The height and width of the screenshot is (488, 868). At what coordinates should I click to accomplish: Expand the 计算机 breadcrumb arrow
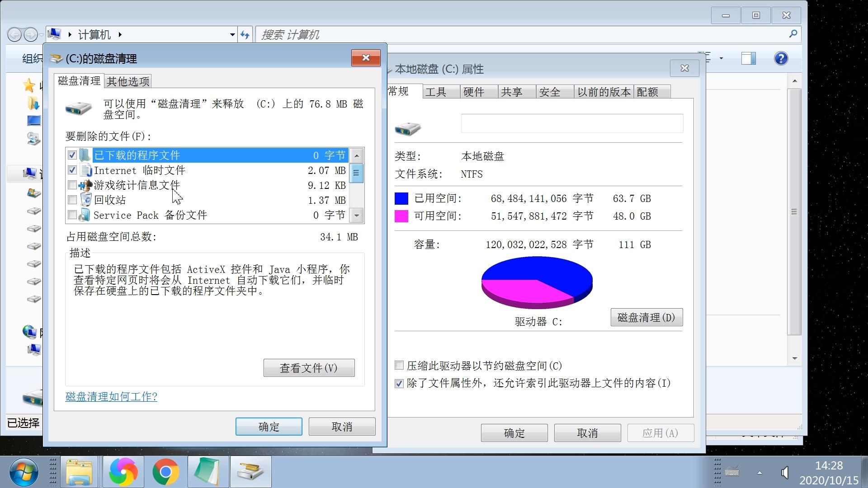[120, 34]
